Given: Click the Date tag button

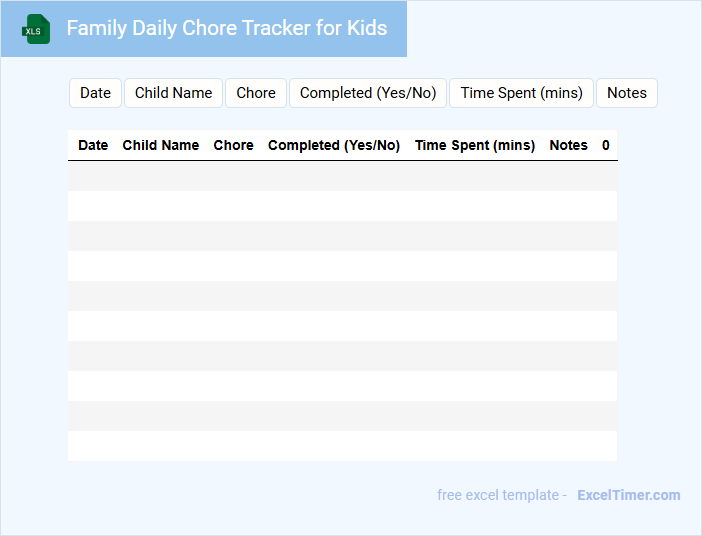Looking at the screenshot, I should (x=95, y=93).
